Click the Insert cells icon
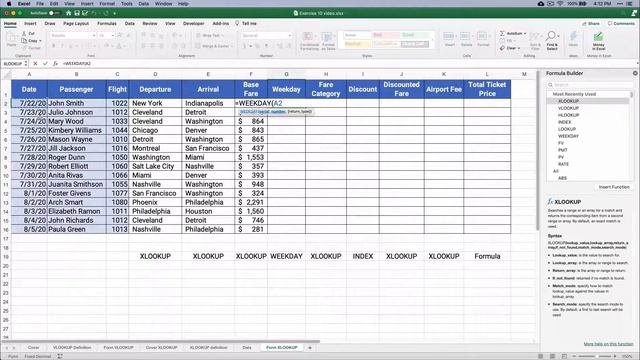This screenshot has width=640, height=360. [x=449, y=39]
